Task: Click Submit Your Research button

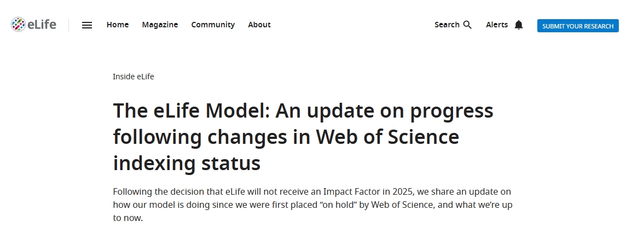Action: [578, 26]
